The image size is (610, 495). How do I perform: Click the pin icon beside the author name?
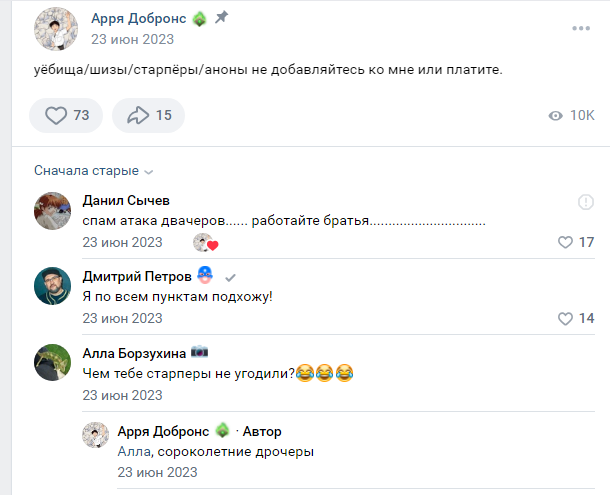[x=221, y=18]
